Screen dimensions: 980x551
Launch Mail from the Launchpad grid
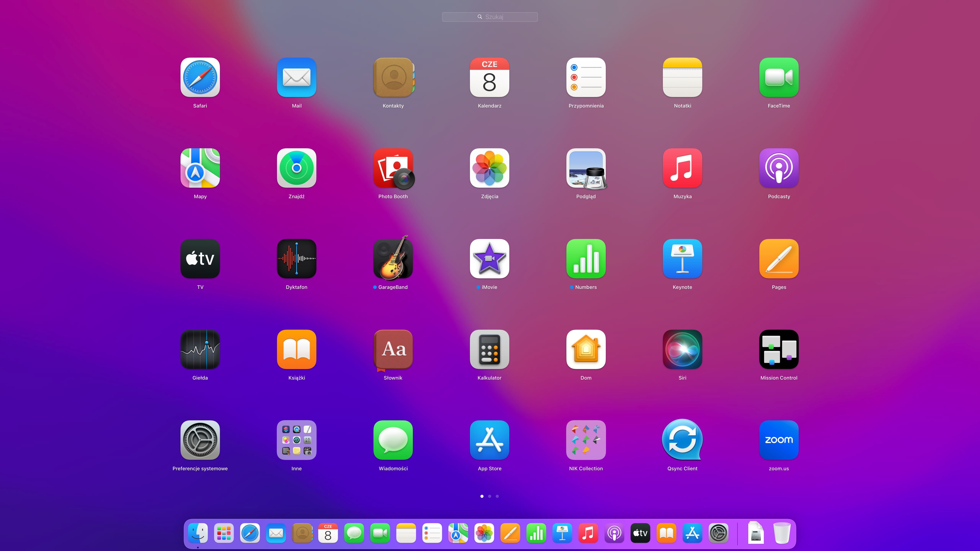297,77
